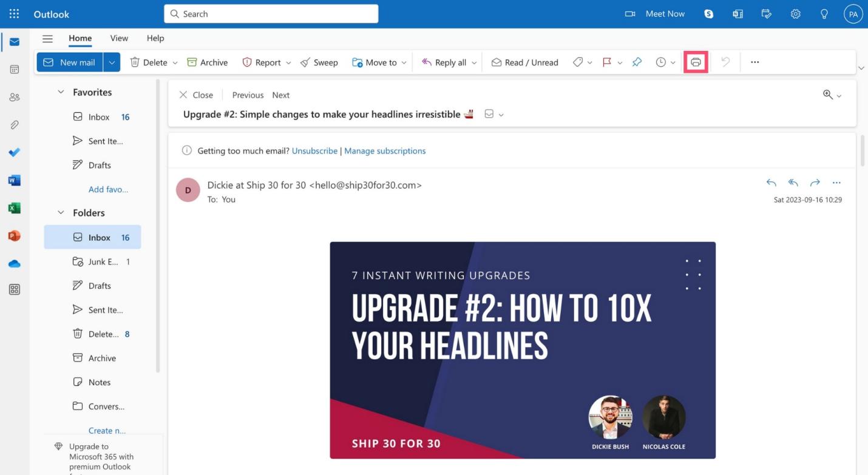This screenshot has height=475, width=868.
Task: Flag this message
Action: (606, 62)
